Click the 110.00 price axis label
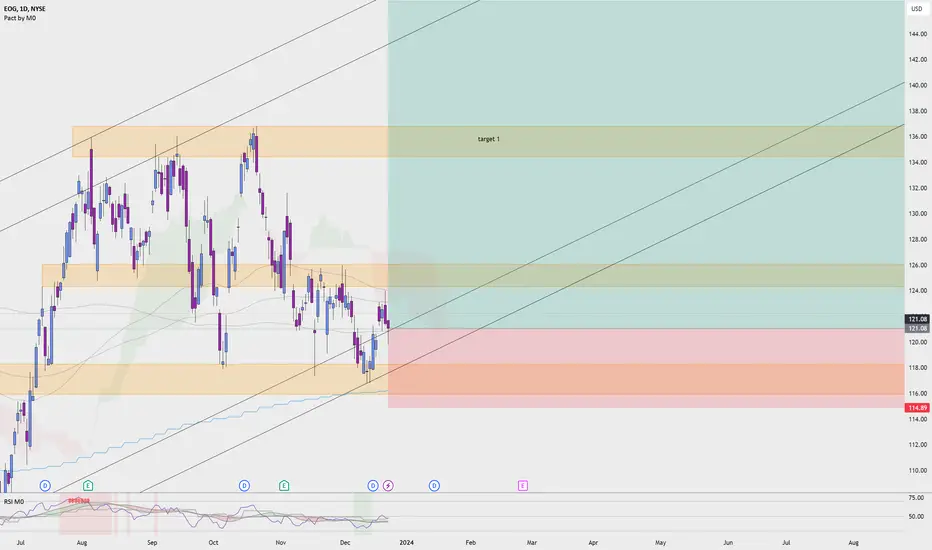Image resolution: width=932 pixels, height=550 pixels. [x=918, y=470]
